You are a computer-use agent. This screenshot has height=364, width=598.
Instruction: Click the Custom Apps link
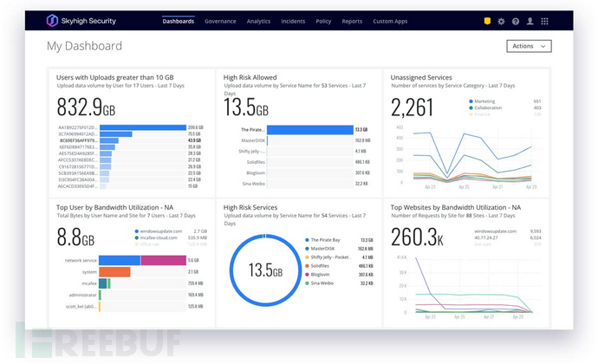pyautogui.click(x=389, y=21)
